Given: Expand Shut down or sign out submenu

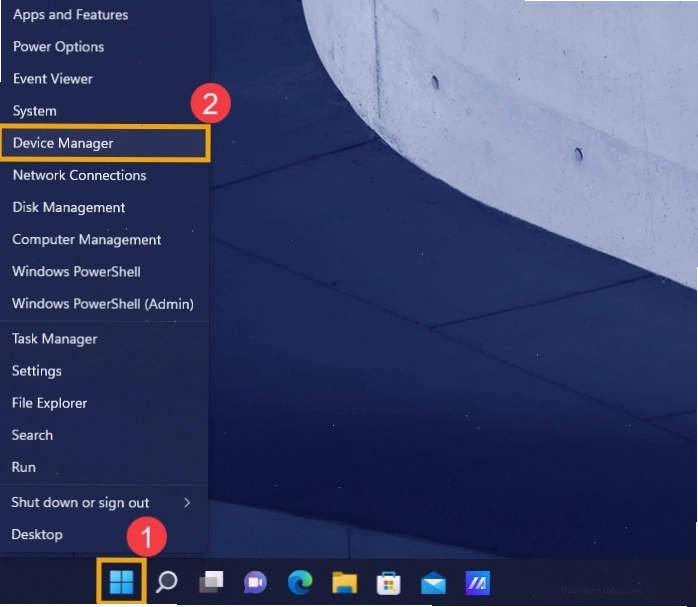Looking at the screenshot, I should [104, 502].
